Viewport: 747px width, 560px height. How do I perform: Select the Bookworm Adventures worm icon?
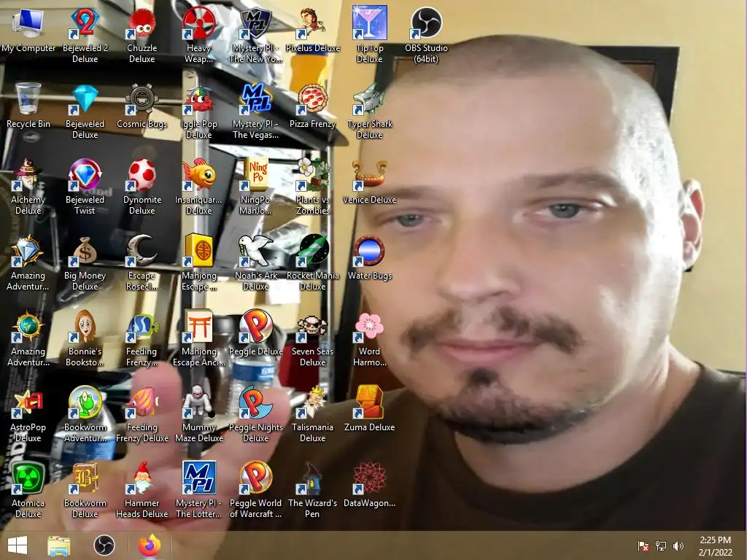coord(85,414)
